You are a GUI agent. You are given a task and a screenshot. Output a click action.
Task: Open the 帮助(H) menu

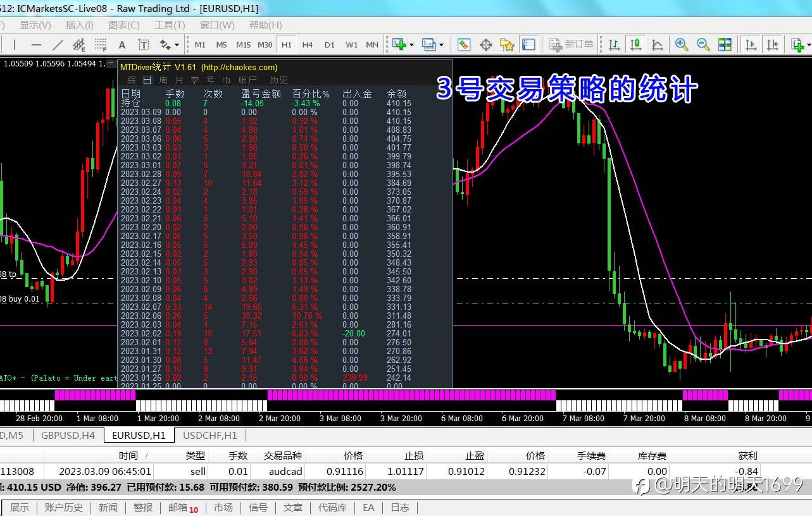[x=266, y=25]
